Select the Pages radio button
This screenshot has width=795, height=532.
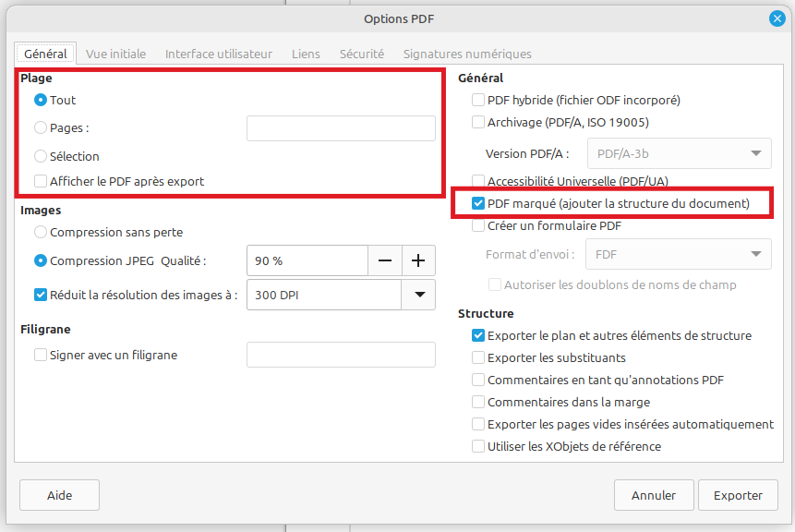coord(41,127)
